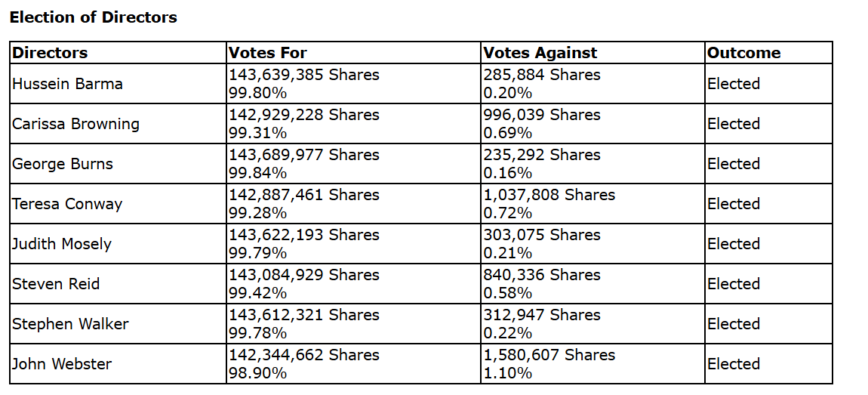Select the Directors column header

point(50,53)
